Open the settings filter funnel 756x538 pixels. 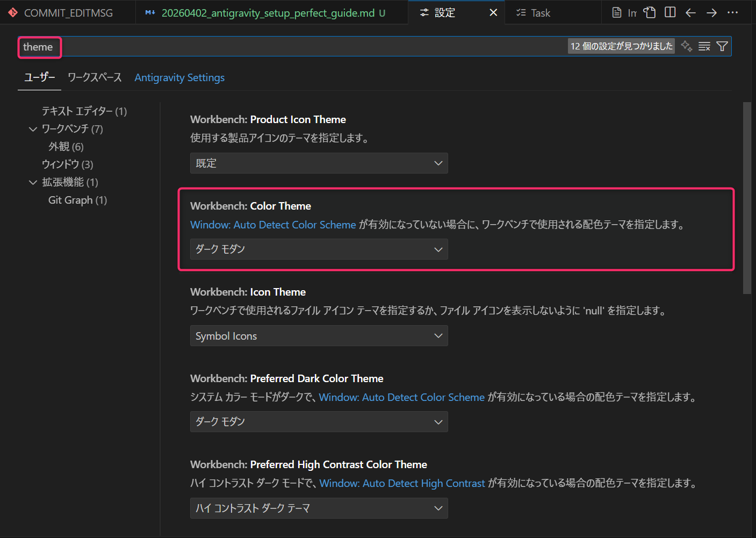(x=722, y=47)
